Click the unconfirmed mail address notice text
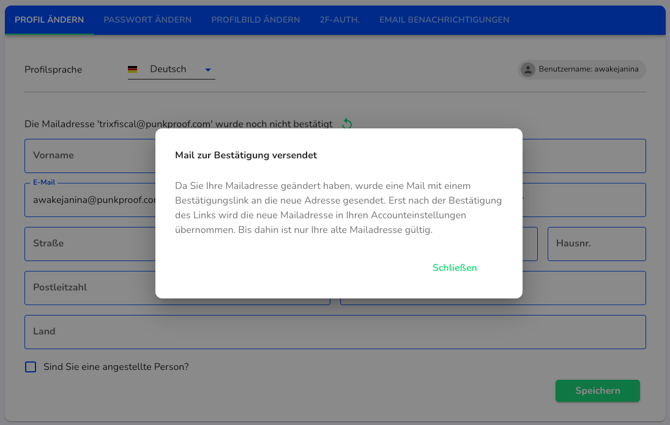The image size is (670, 425). coord(178,124)
